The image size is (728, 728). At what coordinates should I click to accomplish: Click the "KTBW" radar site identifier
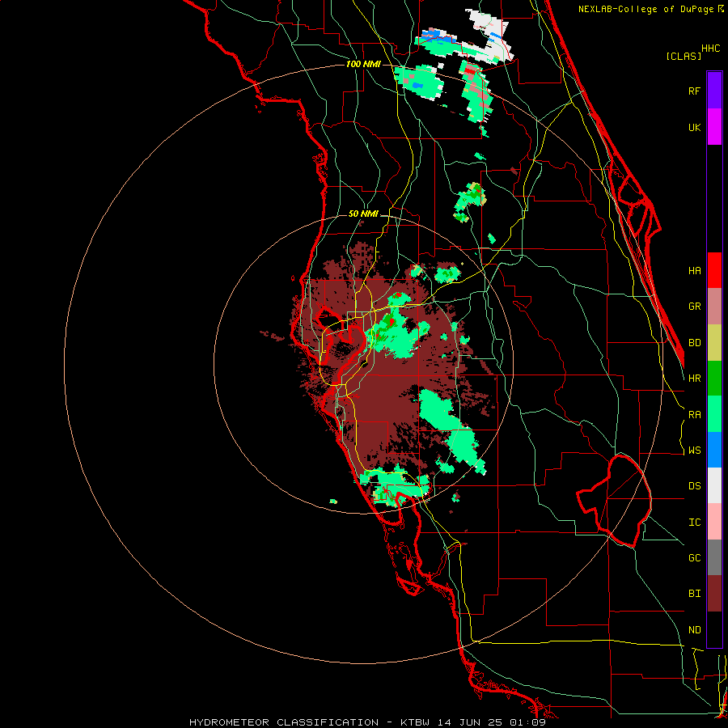pyautogui.click(x=416, y=722)
